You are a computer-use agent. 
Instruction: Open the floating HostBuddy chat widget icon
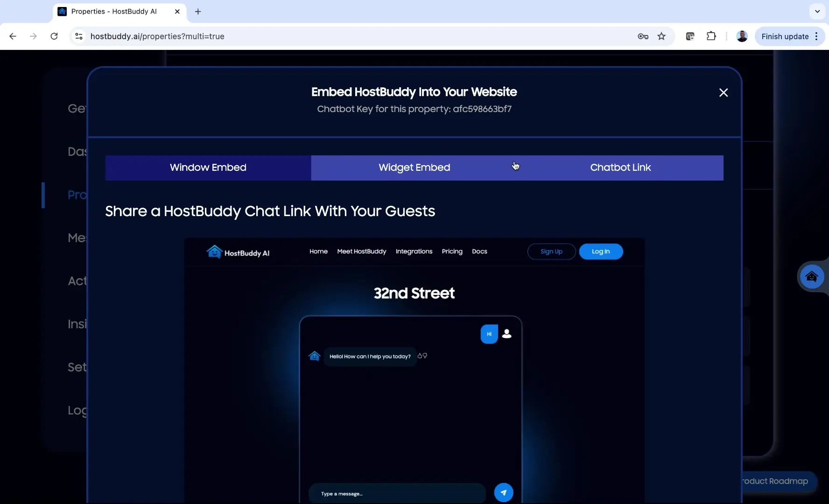pos(812,277)
